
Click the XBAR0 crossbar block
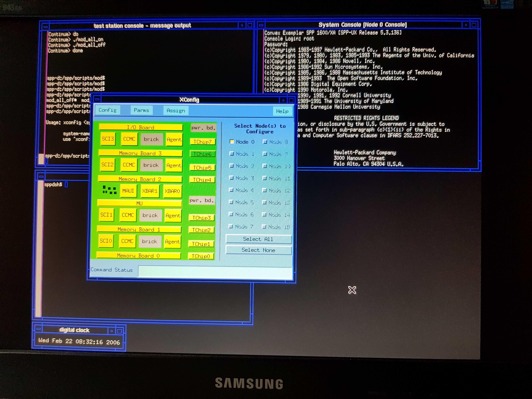(x=172, y=191)
